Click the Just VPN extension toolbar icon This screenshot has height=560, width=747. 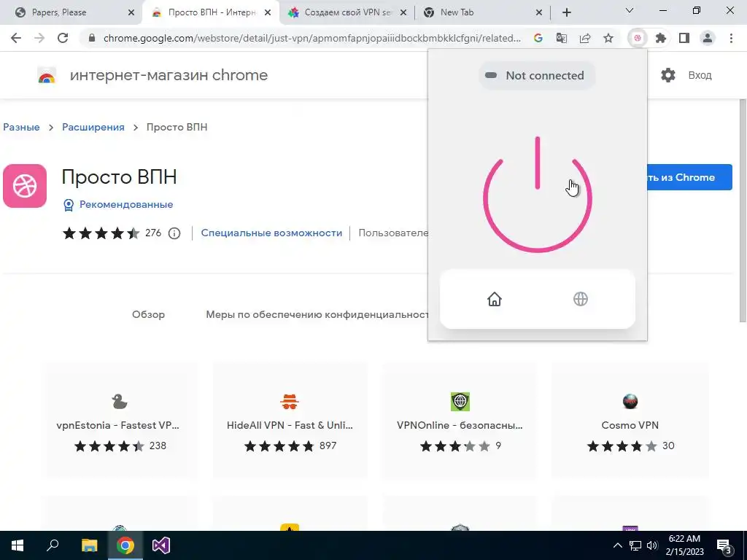point(638,38)
